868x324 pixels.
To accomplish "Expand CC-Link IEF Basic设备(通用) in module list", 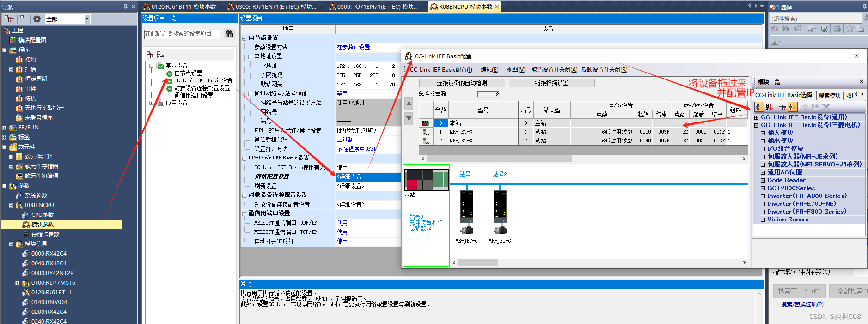I will [x=757, y=117].
